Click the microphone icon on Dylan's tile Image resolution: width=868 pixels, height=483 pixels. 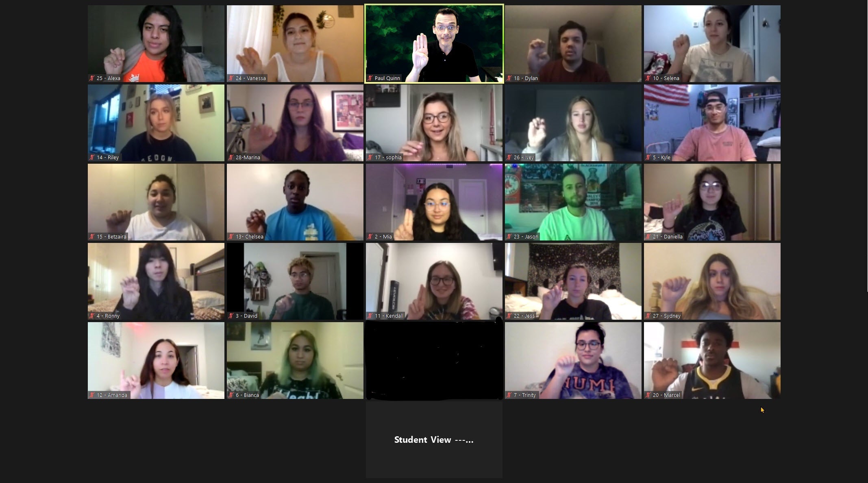(x=509, y=78)
